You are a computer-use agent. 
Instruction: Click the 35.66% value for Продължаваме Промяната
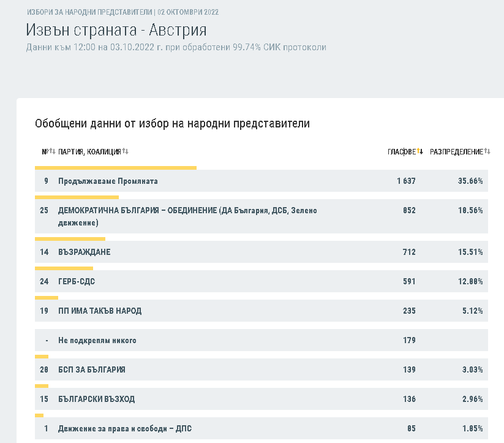pyautogui.click(x=470, y=181)
